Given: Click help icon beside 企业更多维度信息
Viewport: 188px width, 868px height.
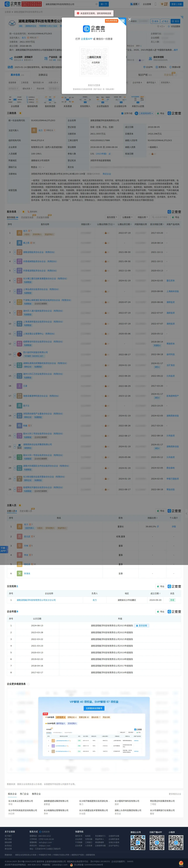Looking at the screenshot, I should click(x=28, y=684).
